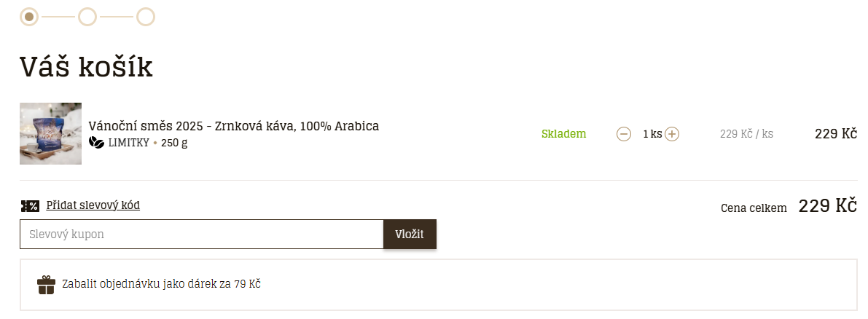Click the Váš košík heading
Screen dimensions: 868x319
tap(86, 67)
